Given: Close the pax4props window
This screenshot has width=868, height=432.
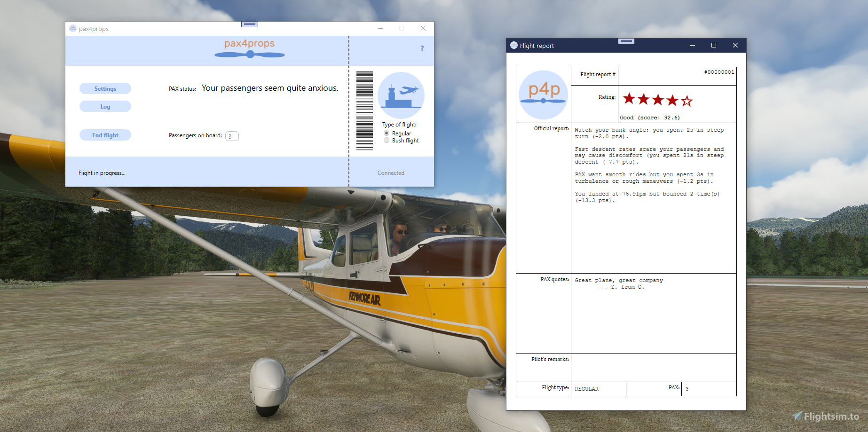Looking at the screenshot, I should (x=423, y=29).
